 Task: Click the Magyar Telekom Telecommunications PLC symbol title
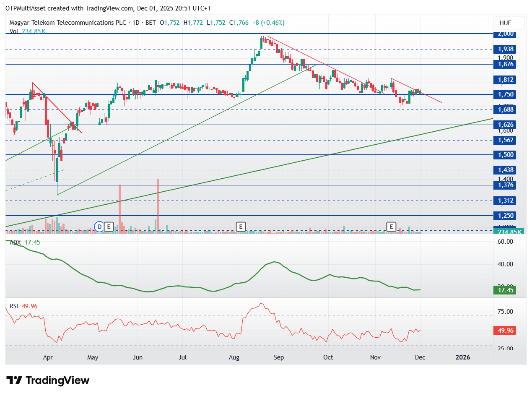(67, 23)
